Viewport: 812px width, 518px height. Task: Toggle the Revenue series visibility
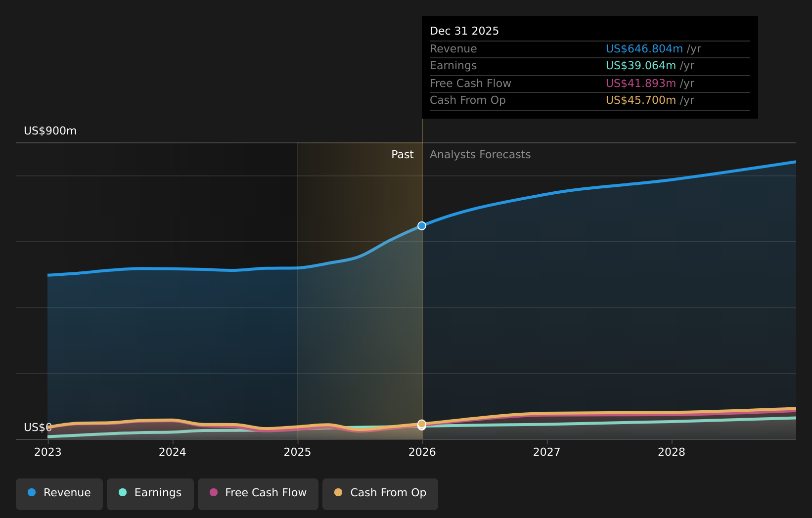(x=59, y=493)
